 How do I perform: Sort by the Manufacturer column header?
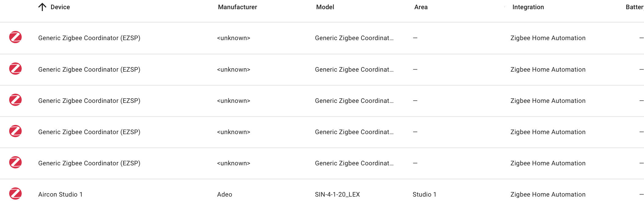click(x=237, y=7)
